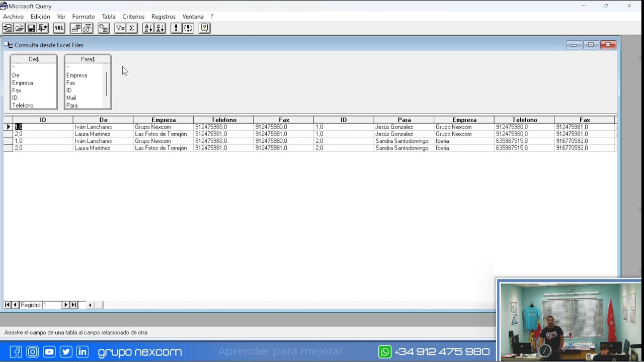
Task: Jump to the last record button
Action: (x=73, y=305)
